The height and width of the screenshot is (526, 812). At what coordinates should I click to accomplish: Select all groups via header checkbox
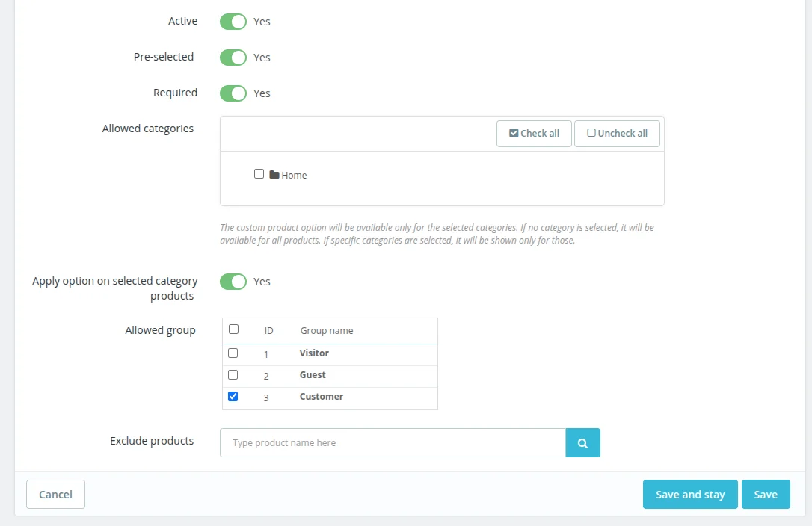point(233,329)
